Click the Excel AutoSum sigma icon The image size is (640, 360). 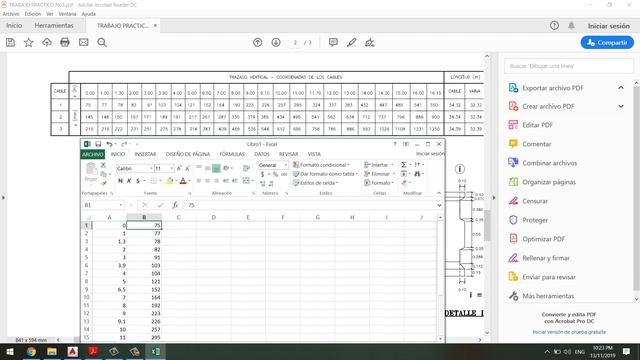[x=403, y=164]
